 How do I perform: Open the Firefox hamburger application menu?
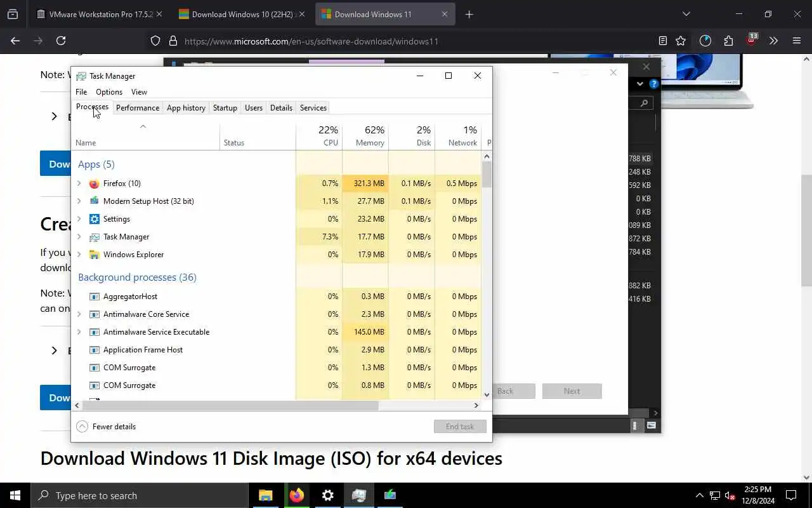point(797,41)
